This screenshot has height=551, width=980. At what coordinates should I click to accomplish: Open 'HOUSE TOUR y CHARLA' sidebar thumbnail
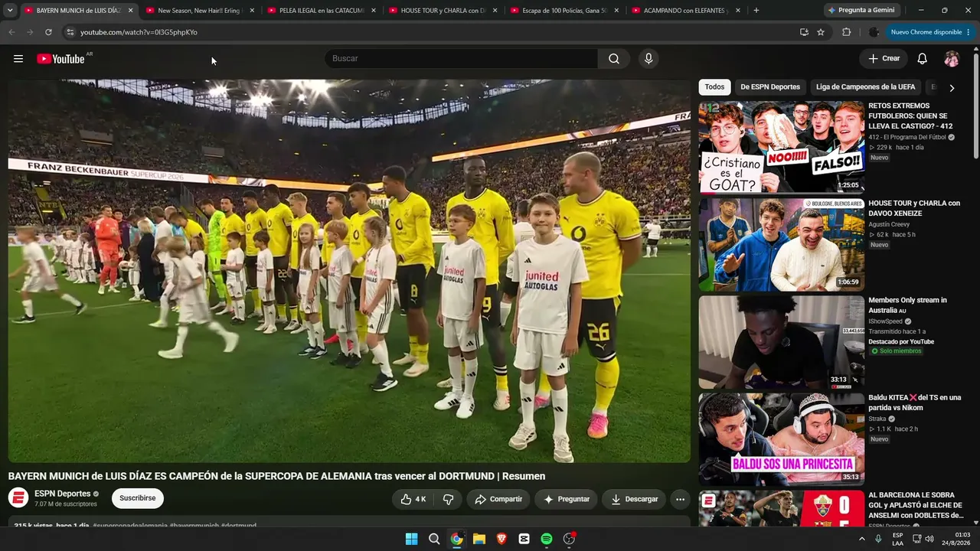coord(781,244)
